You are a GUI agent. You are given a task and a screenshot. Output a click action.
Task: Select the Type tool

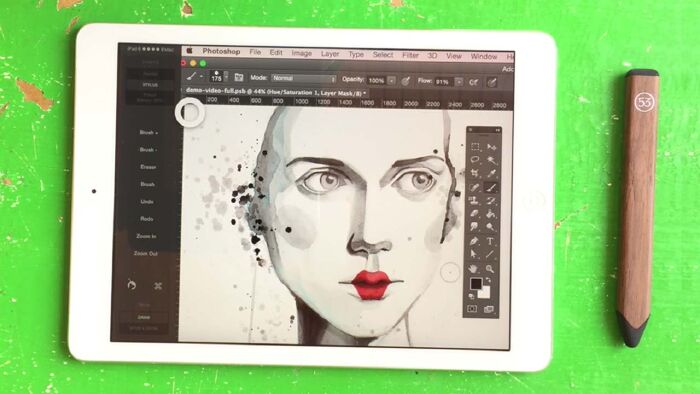click(490, 241)
